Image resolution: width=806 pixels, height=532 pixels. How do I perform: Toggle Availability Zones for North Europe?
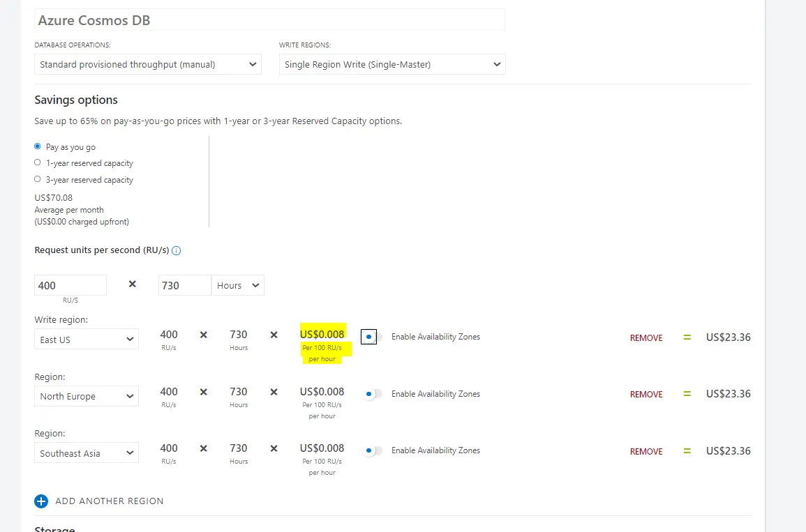[x=372, y=394]
